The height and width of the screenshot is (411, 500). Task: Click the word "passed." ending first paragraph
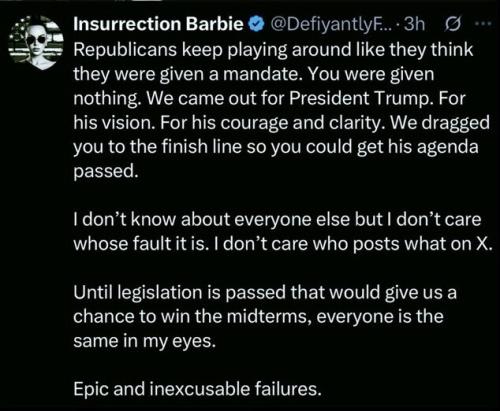(106, 171)
